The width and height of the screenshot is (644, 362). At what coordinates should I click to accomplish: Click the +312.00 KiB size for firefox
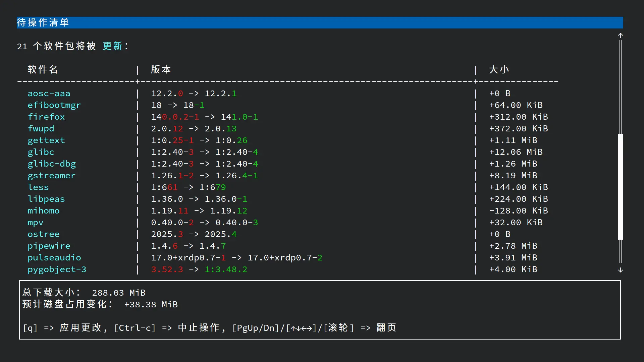click(518, 117)
